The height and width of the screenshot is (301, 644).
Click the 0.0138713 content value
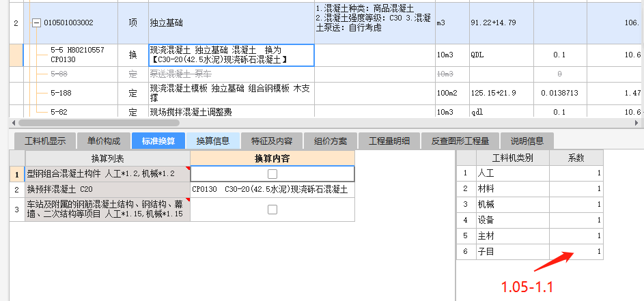coord(559,94)
